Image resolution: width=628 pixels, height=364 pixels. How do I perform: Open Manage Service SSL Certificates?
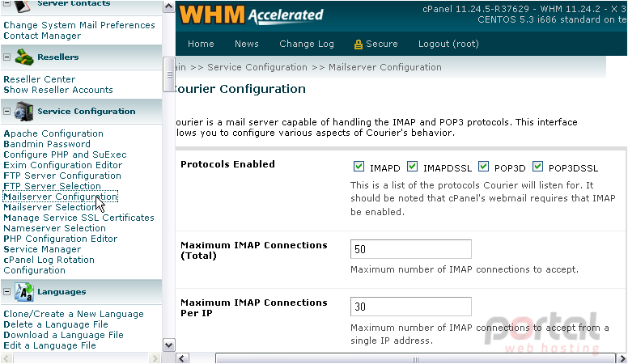click(78, 218)
